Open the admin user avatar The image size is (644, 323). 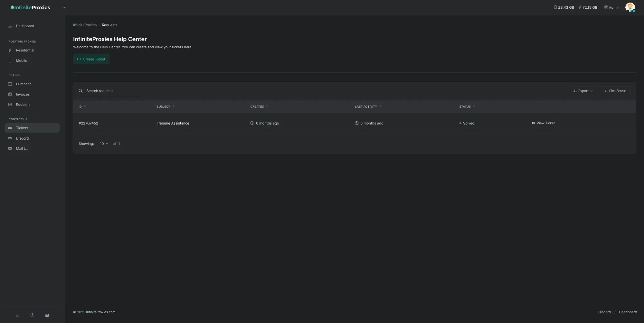tap(630, 7)
